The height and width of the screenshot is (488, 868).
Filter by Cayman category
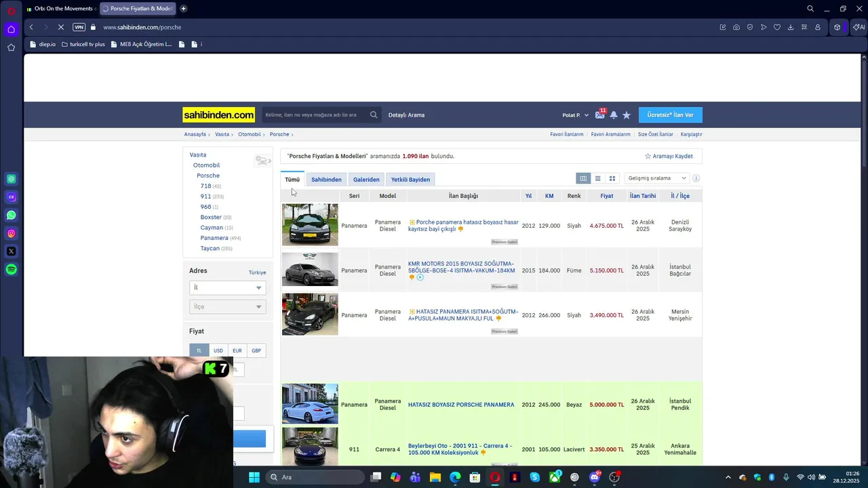212,227
